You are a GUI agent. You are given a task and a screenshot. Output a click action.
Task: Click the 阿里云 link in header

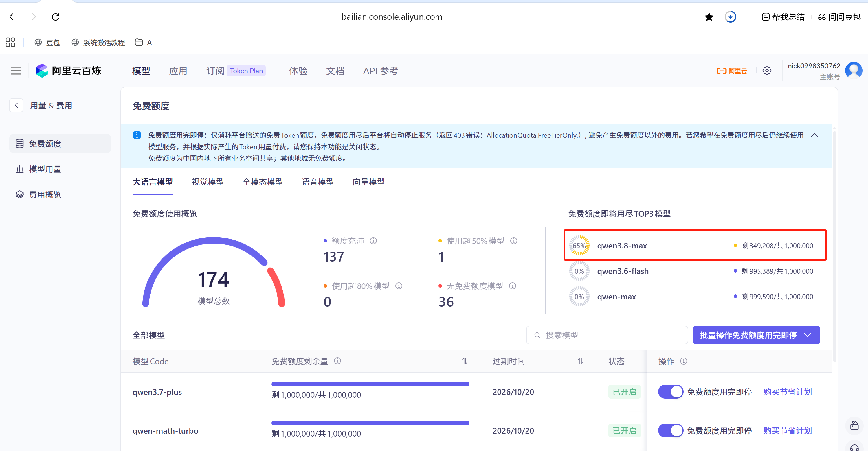coord(732,71)
